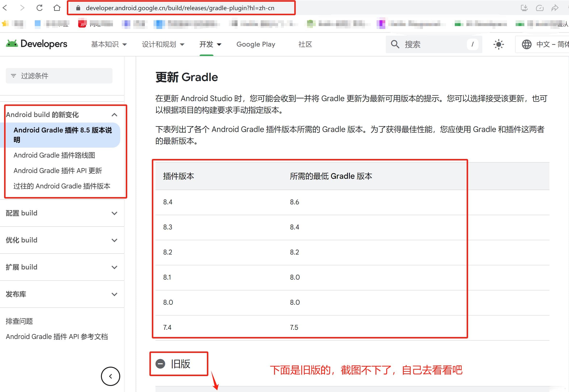Open the 排查问题 link

point(19,321)
